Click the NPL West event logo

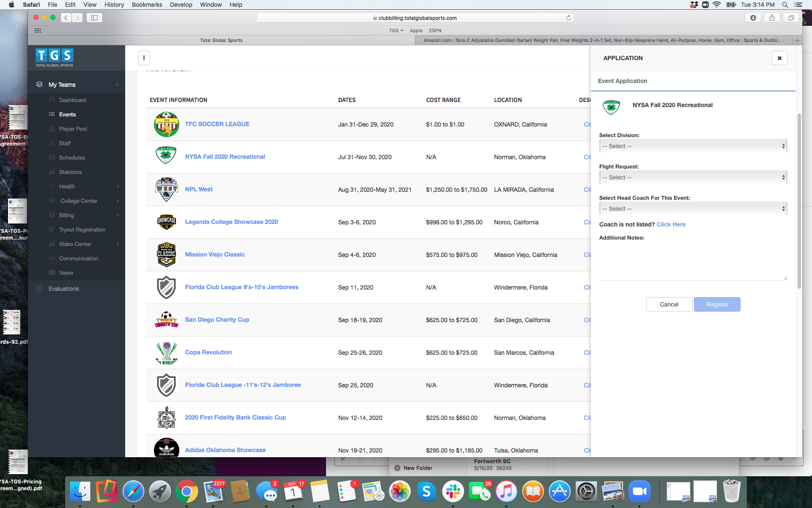(x=166, y=189)
